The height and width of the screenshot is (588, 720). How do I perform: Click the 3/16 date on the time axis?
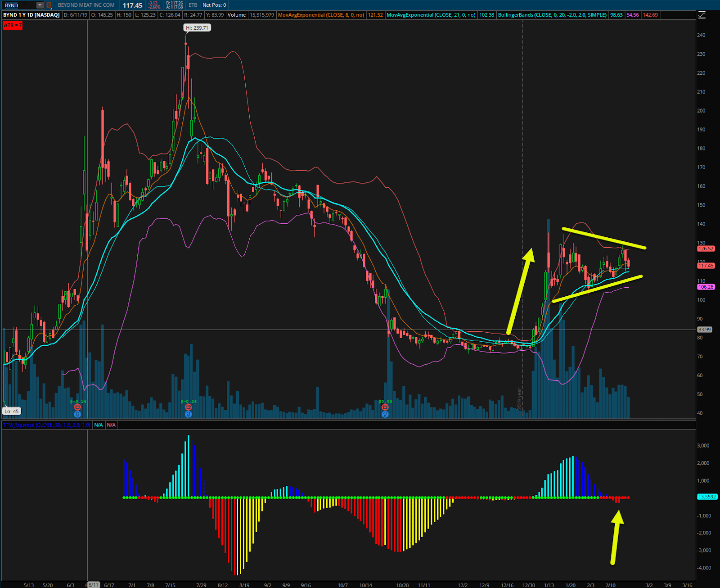coord(687,585)
